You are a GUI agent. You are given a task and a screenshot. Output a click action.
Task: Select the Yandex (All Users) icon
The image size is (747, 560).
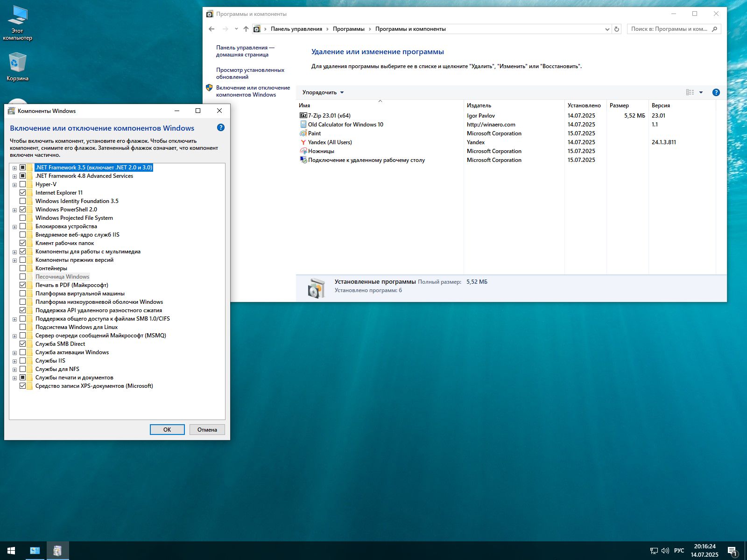(303, 142)
